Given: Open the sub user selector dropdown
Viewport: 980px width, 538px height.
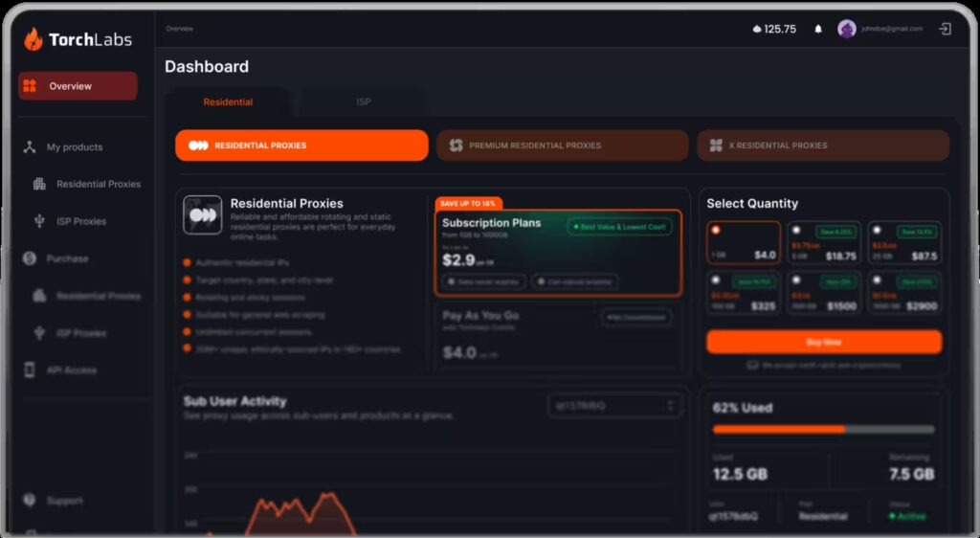Looking at the screenshot, I should [614, 406].
